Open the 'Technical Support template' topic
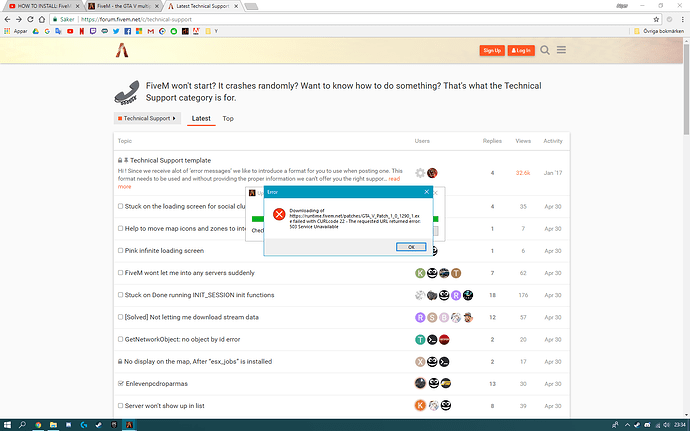The height and width of the screenshot is (431, 690). click(170, 160)
